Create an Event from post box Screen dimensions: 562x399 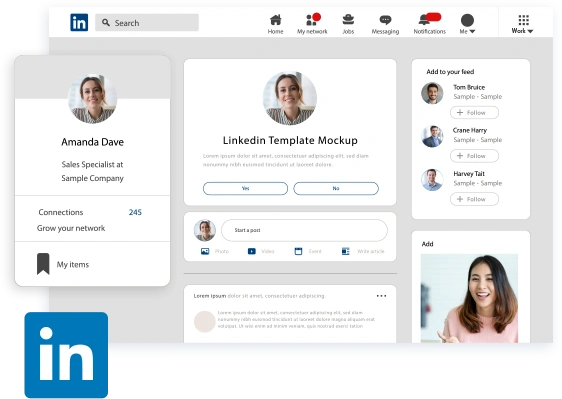(x=308, y=251)
